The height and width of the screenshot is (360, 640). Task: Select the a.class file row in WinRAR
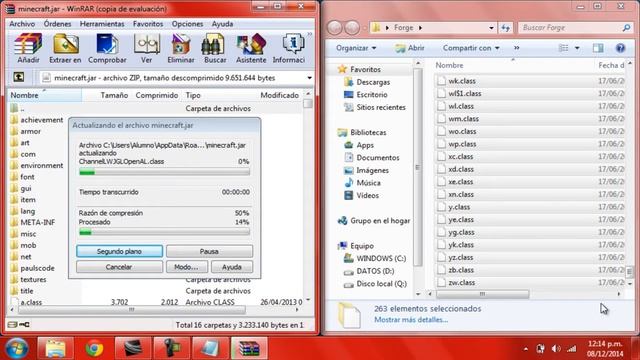coord(156,302)
